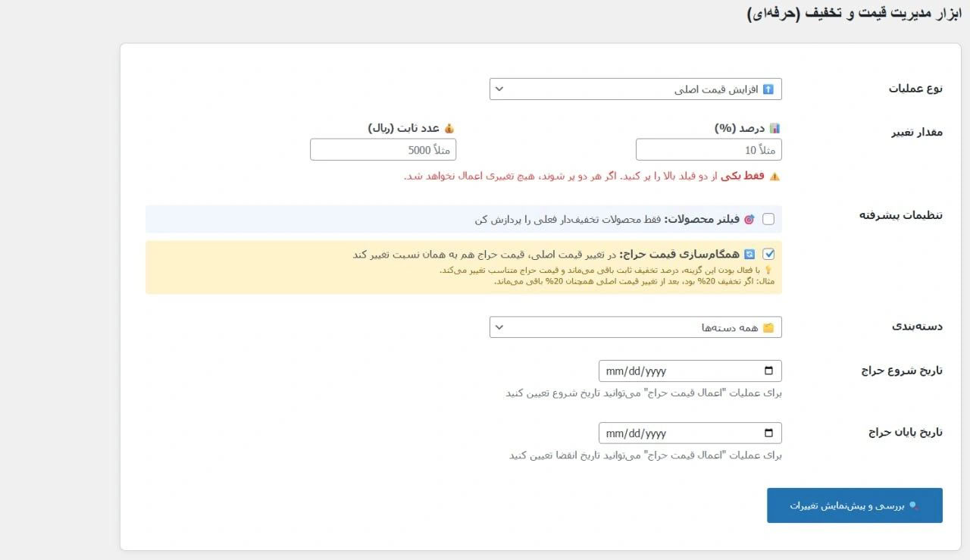Expand the دسته‌بندی category dropdown
Image resolution: width=970 pixels, height=560 pixels.
pyautogui.click(x=635, y=327)
